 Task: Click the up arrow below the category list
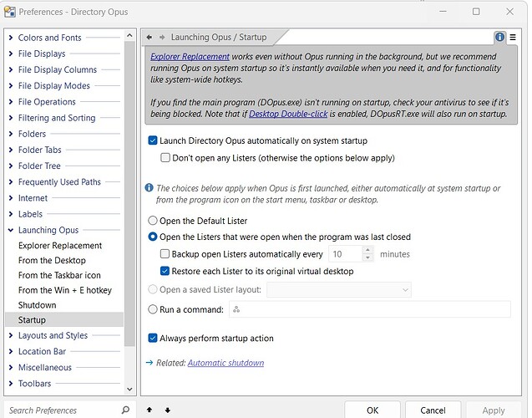(x=149, y=410)
